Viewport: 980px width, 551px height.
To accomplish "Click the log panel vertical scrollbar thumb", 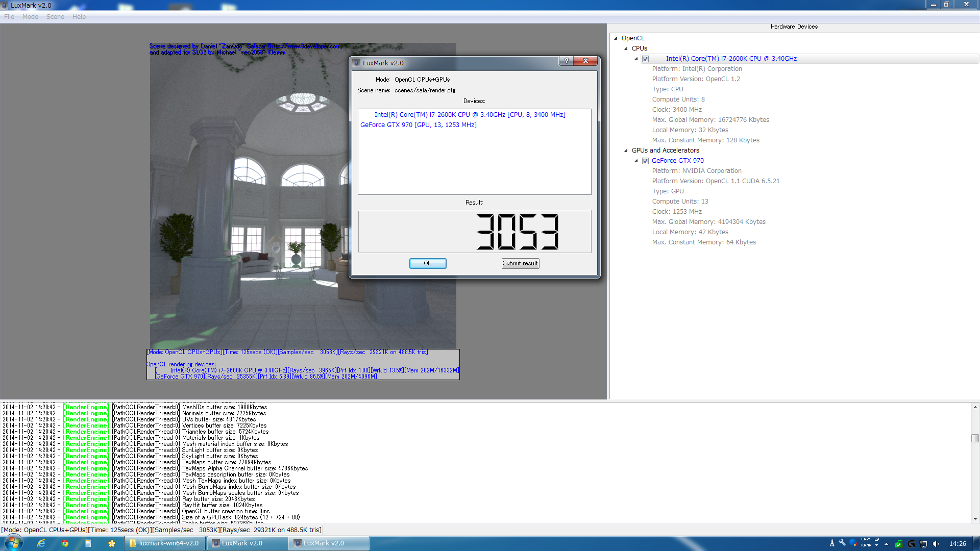I will click(975, 438).
